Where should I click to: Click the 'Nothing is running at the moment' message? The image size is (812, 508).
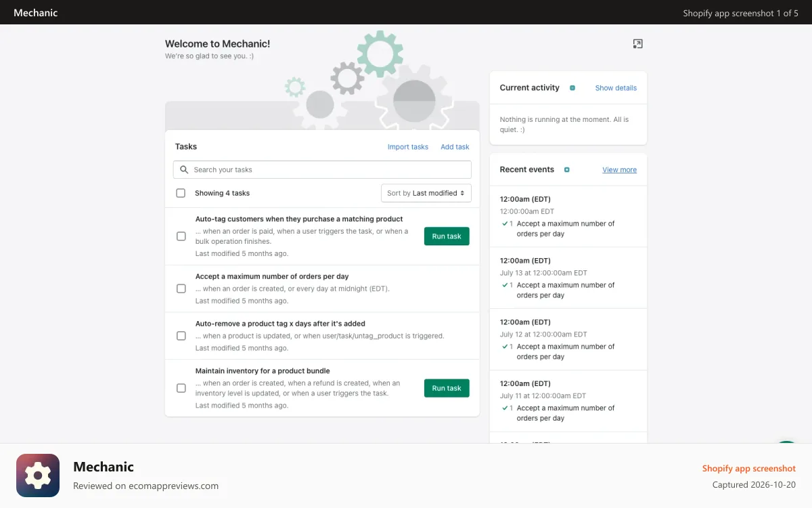564,125
